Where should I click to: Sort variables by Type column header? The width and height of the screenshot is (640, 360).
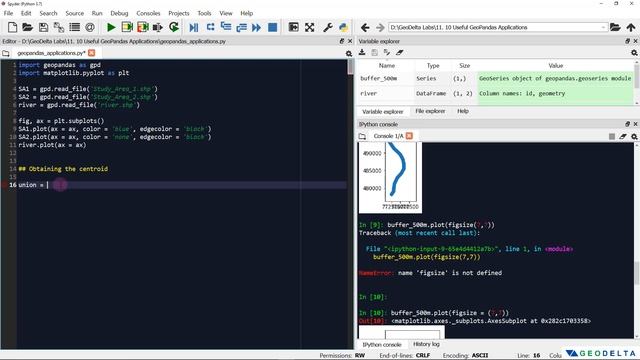[433, 66]
